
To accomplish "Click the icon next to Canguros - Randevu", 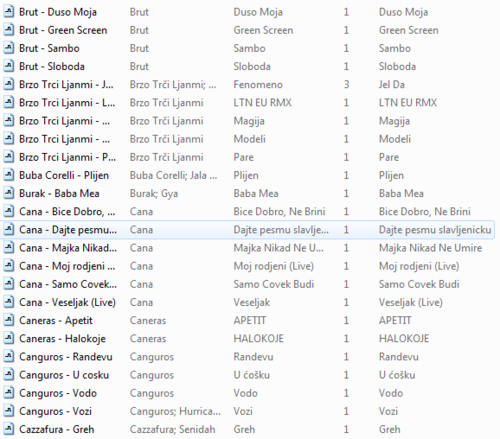I will point(9,357).
